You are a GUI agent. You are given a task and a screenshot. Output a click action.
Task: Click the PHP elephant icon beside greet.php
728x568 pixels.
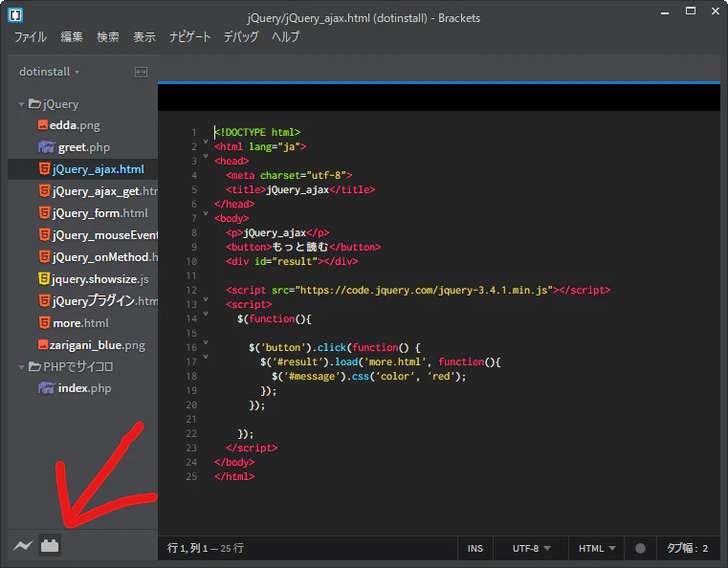click(47, 147)
